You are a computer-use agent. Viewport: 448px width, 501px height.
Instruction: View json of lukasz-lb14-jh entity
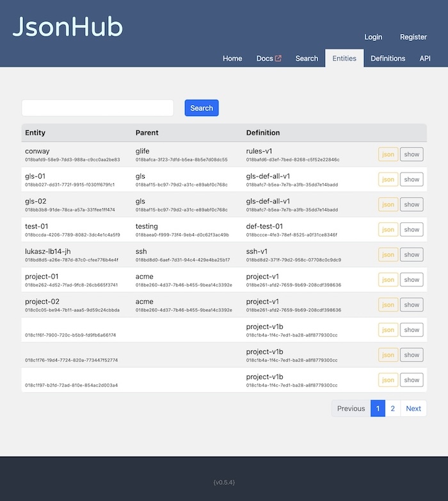click(388, 254)
